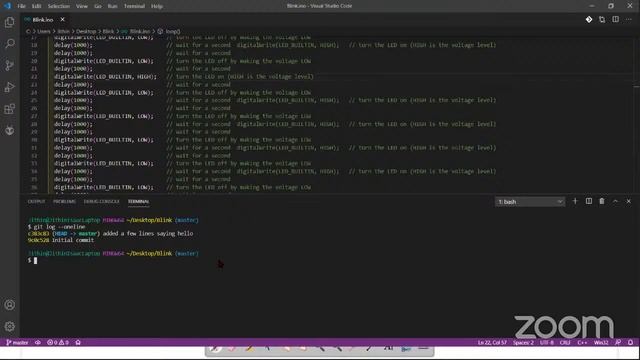Split the editor to the right
The image size is (640, 360).
(616, 20)
